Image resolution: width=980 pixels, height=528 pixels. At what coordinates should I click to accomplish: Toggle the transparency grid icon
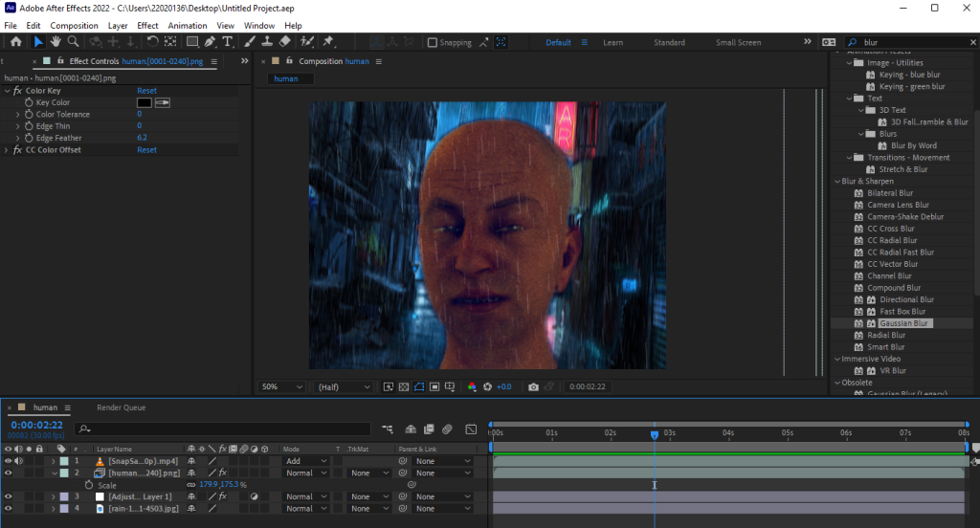[x=404, y=386]
